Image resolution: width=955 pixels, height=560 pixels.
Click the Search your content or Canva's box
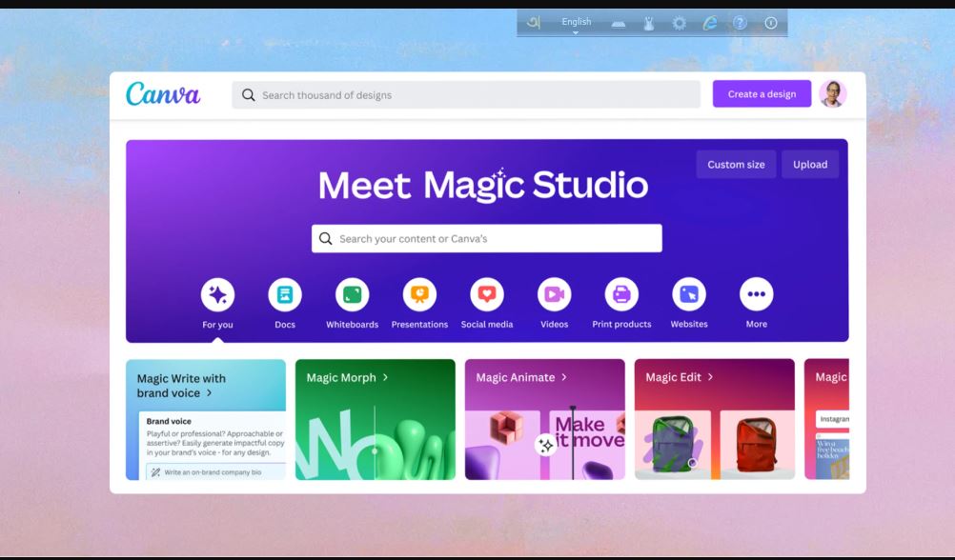coord(487,238)
